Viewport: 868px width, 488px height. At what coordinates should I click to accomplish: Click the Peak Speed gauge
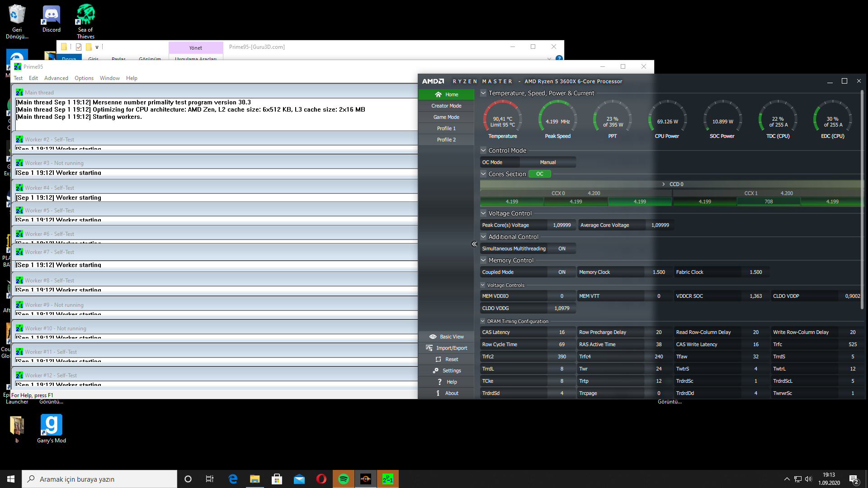(x=557, y=120)
